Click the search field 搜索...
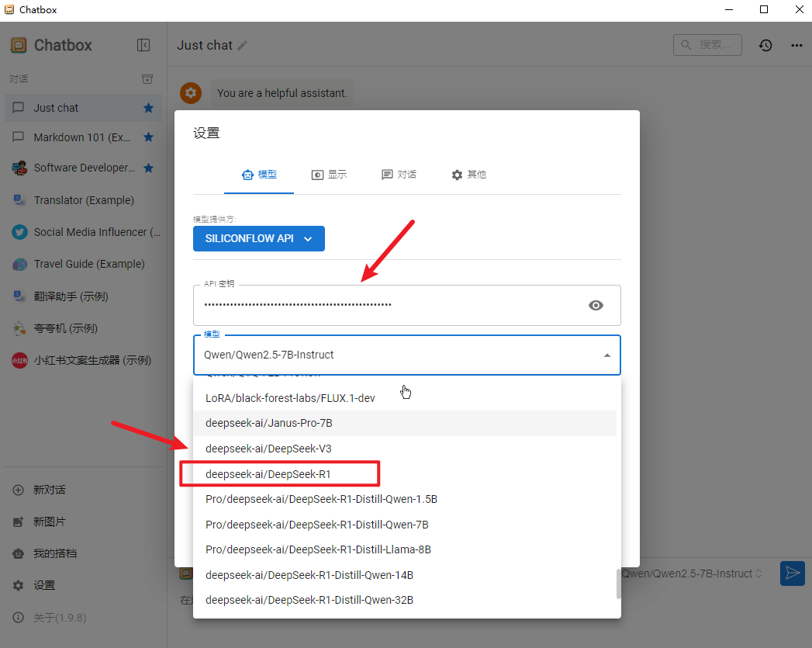 click(x=707, y=45)
